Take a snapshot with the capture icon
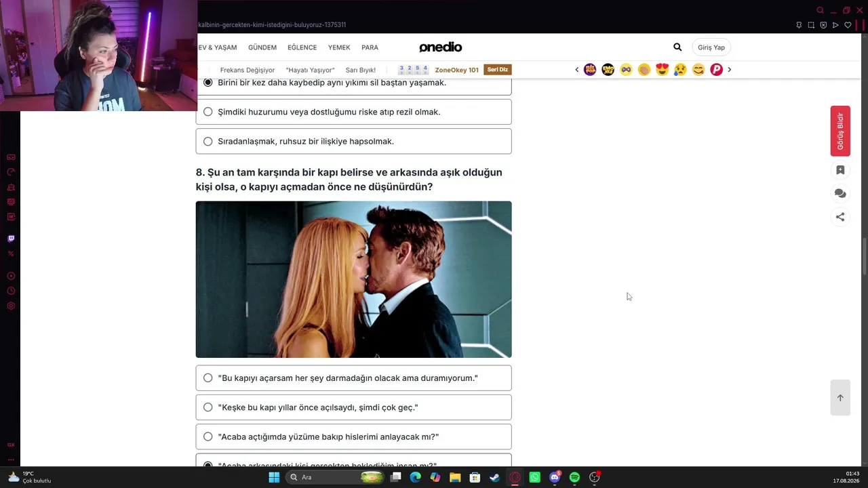The width and height of the screenshot is (868, 488). pyautogui.click(x=811, y=25)
